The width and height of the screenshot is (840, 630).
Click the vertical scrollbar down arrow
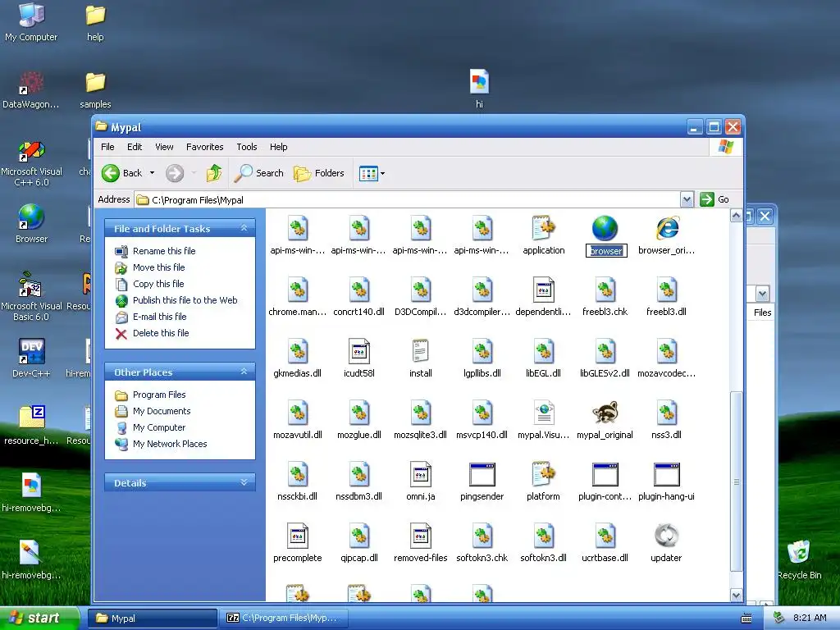pos(737,596)
